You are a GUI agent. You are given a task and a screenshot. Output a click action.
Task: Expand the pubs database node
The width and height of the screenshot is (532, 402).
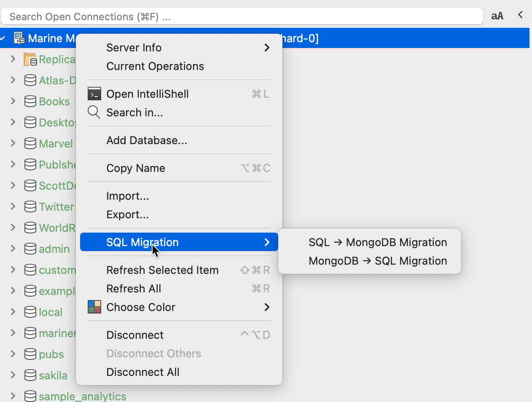click(13, 354)
